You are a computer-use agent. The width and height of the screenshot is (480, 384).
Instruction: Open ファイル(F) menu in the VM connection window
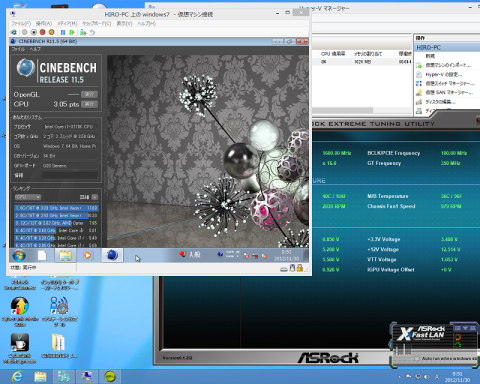(x=21, y=24)
